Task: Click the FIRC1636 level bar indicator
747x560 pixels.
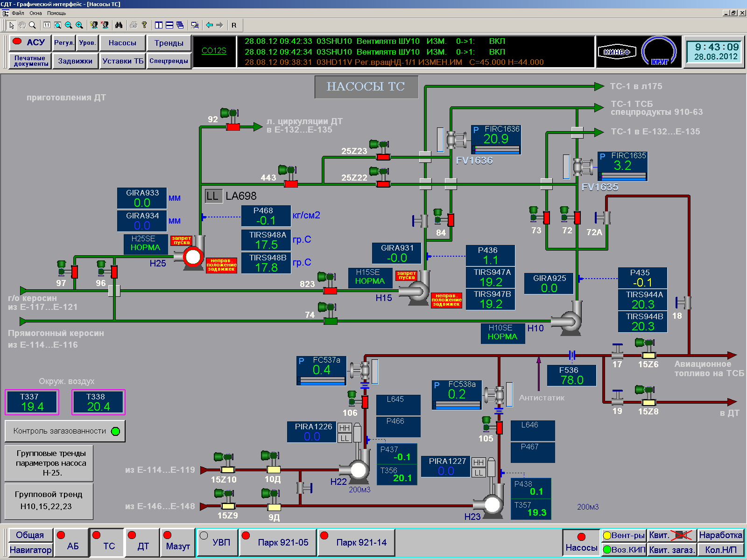Action: 496,150
